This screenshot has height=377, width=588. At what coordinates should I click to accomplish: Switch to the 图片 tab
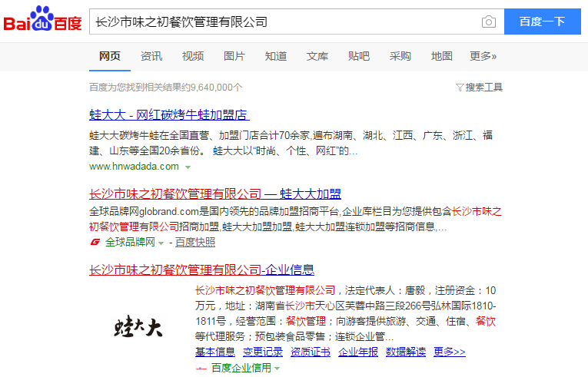(x=234, y=56)
